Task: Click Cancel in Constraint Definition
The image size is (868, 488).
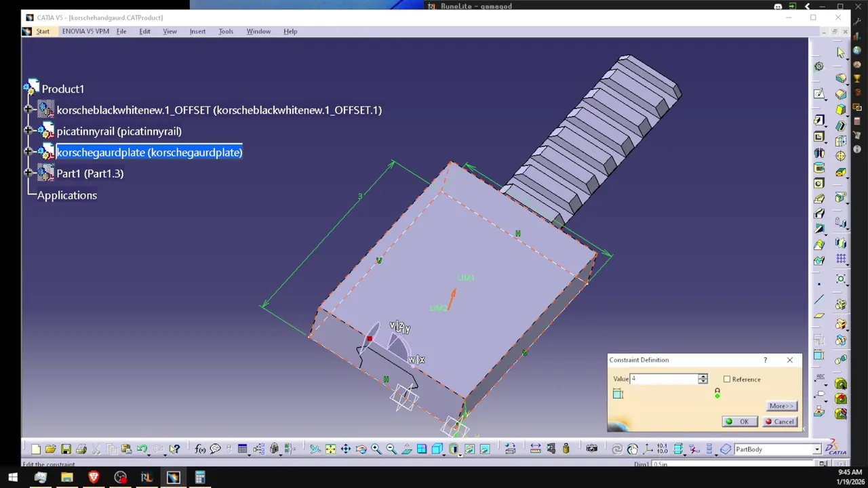Action: click(x=780, y=422)
